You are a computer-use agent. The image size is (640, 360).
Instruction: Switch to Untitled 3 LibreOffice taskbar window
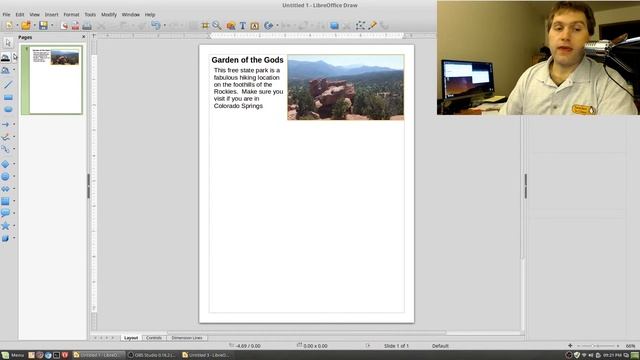coord(206,355)
